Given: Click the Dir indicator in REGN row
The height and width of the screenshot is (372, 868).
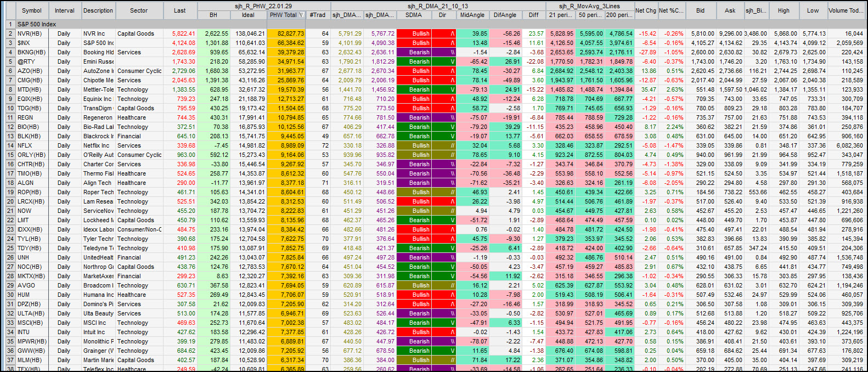Looking at the screenshot, I should [x=444, y=117].
